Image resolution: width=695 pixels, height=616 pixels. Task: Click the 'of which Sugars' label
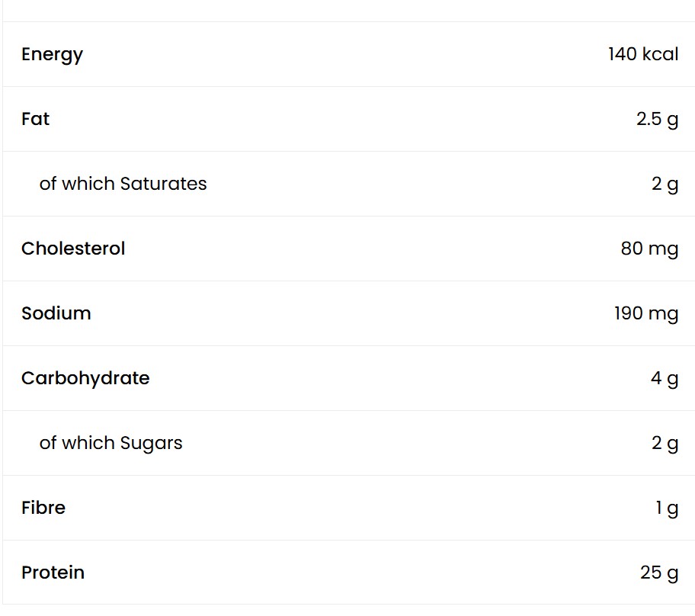click(110, 443)
